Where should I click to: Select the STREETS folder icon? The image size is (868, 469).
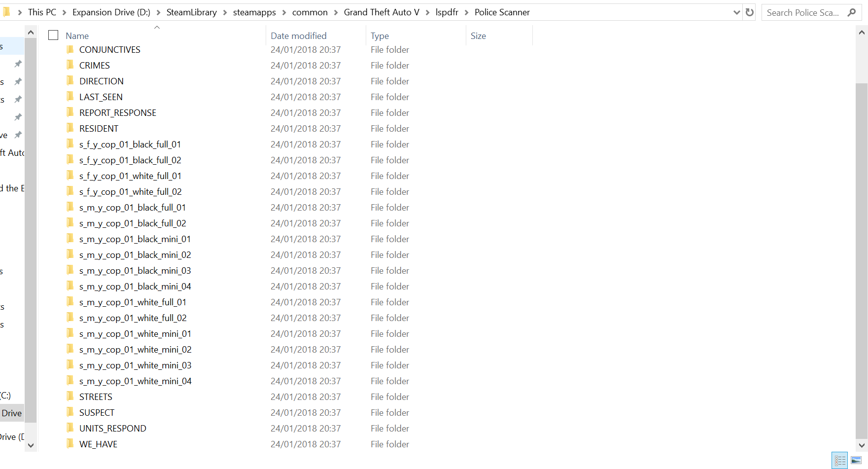[70, 397]
